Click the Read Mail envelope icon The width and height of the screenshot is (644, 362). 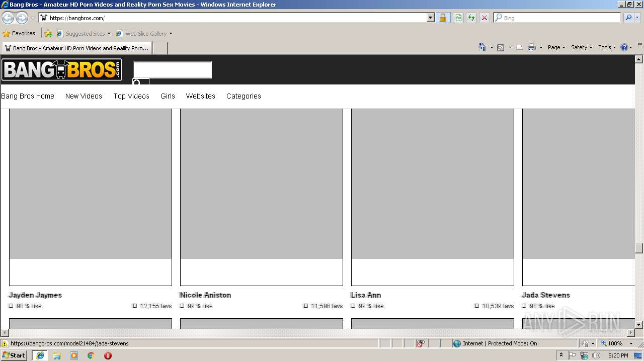click(520, 47)
